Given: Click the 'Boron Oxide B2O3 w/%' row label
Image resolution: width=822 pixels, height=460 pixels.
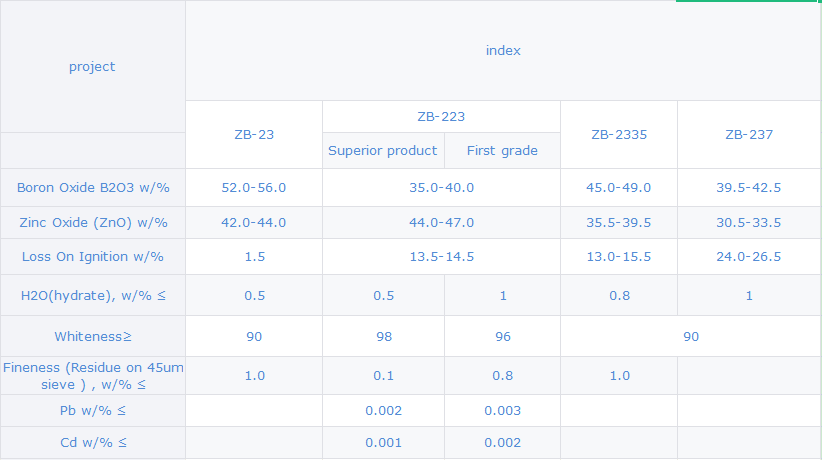Looking at the screenshot, I should click(x=92, y=188).
